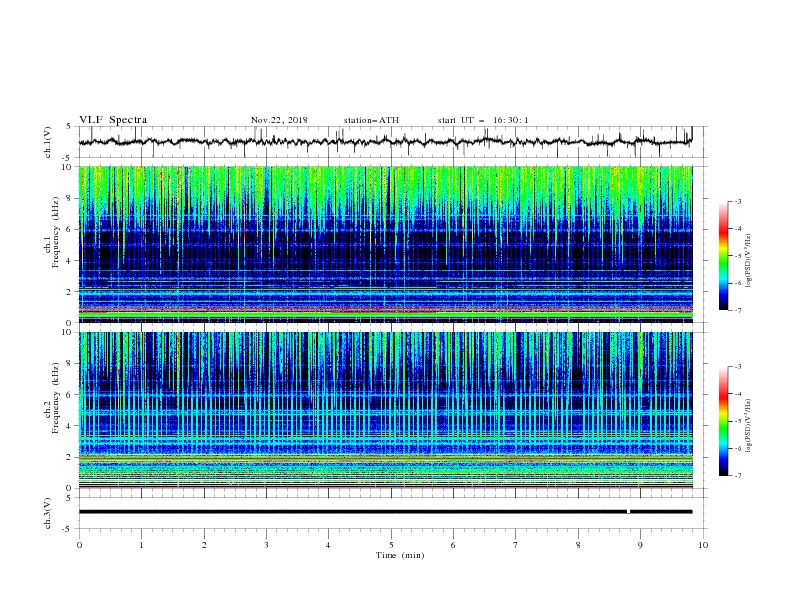Click the time-axis tick label "10"
The image size is (792, 612).
[703, 545]
